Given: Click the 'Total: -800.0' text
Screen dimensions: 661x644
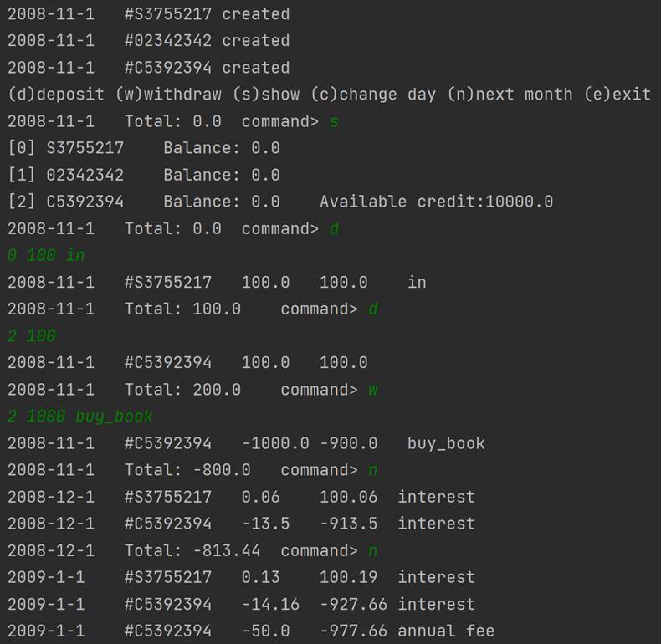Looking at the screenshot, I should pyautogui.click(x=187, y=470).
